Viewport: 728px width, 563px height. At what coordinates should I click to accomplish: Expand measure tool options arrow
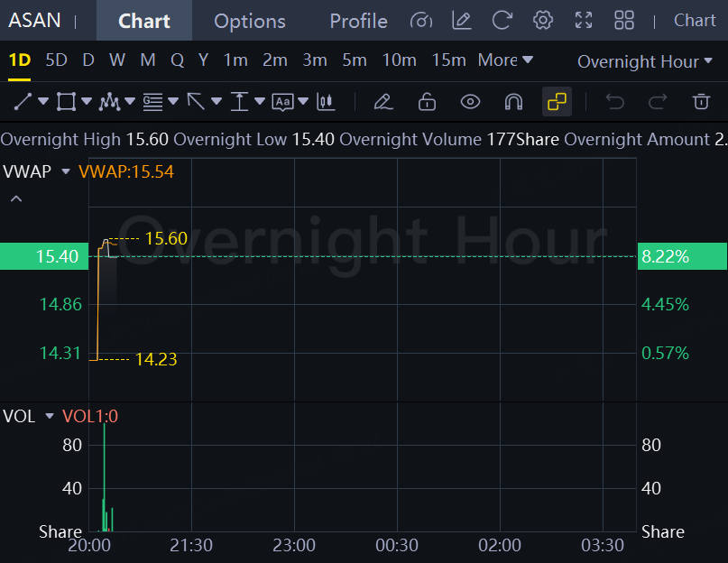(x=260, y=101)
